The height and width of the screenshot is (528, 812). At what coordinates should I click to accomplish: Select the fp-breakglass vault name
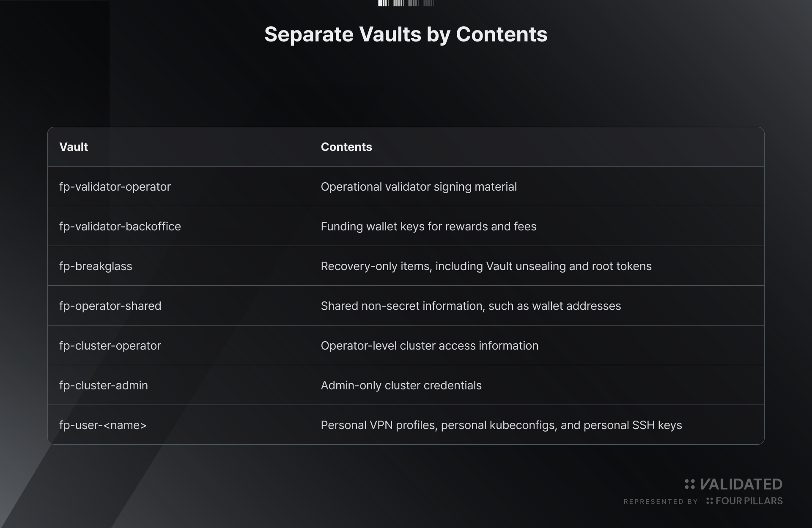point(96,266)
